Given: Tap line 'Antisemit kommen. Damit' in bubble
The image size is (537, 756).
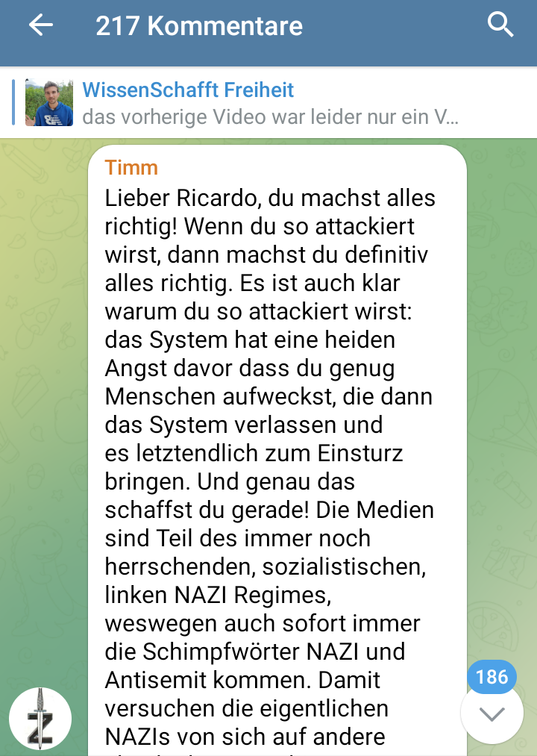Looking at the screenshot, I should tap(242, 681).
